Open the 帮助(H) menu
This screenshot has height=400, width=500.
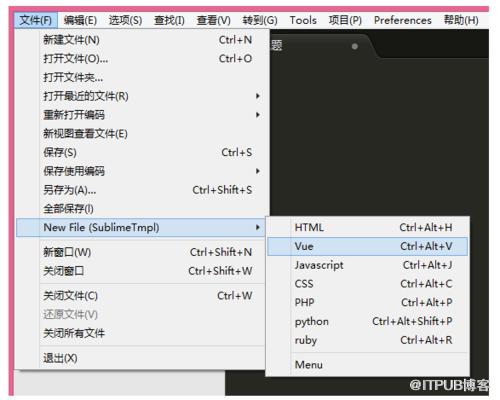(461, 20)
